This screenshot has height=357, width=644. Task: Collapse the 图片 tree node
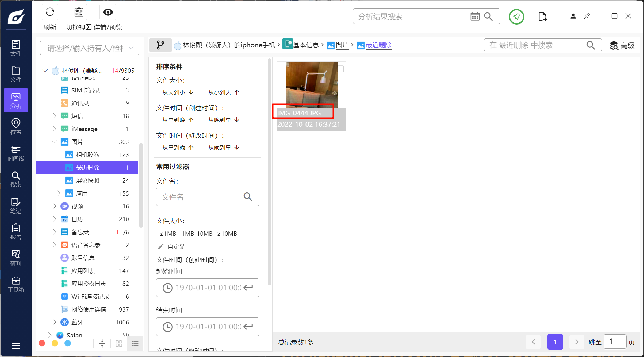tap(54, 142)
